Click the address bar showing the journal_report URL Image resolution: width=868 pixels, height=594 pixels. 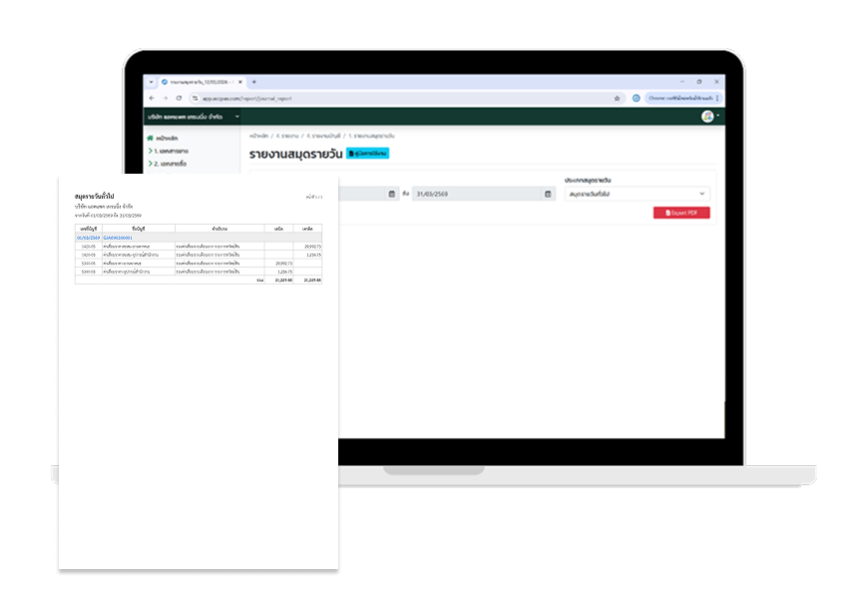point(407,98)
